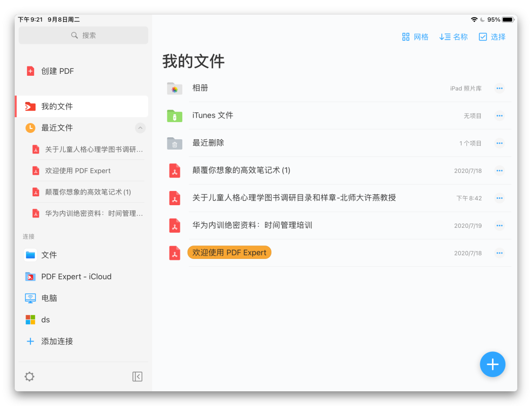Tap the blue floating add button

pyautogui.click(x=493, y=364)
